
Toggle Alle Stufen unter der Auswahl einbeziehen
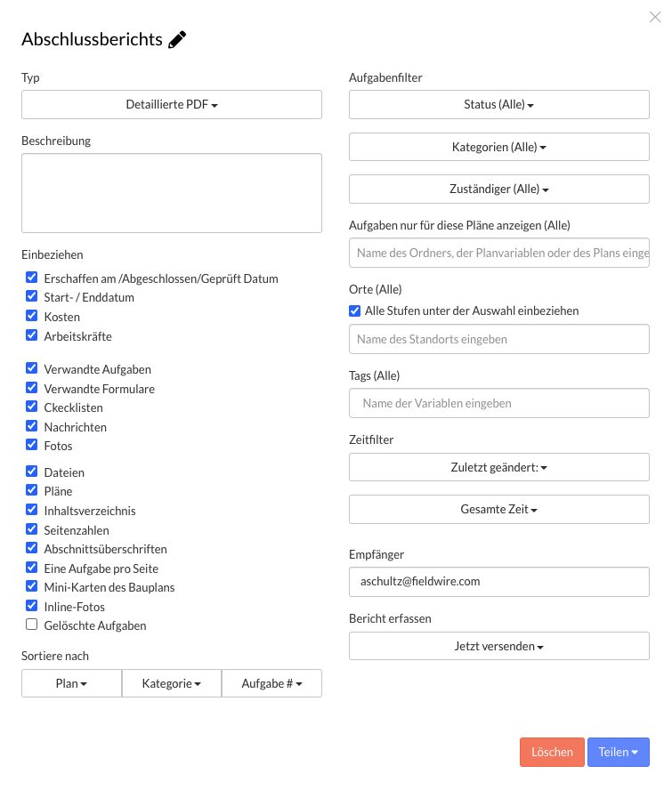355,310
